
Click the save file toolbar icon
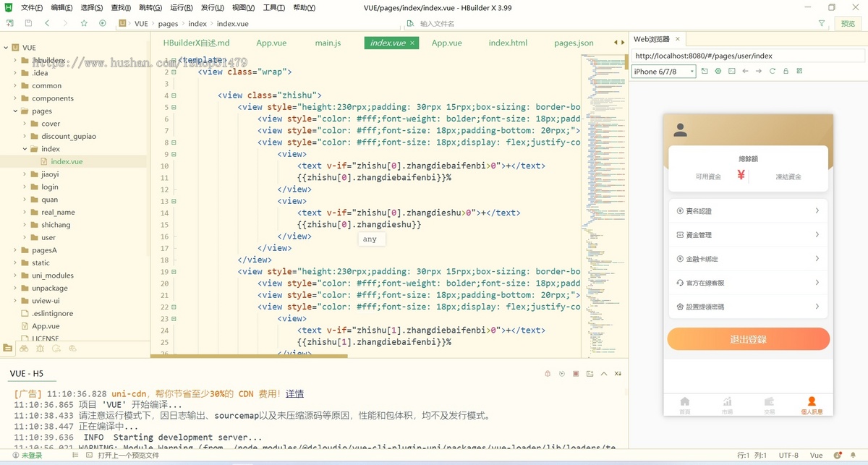point(28,23)
